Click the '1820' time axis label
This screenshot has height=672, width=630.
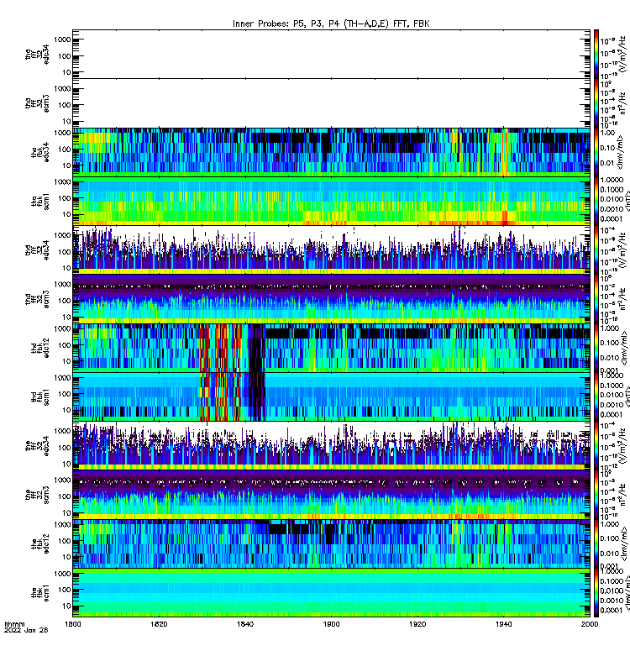click(159, 624)
